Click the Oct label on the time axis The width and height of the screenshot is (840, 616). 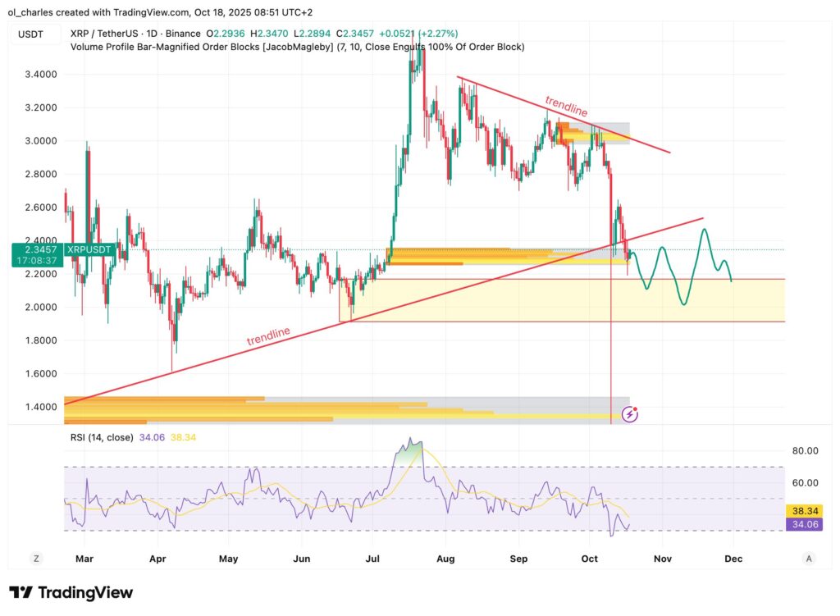tap(588, 558)
